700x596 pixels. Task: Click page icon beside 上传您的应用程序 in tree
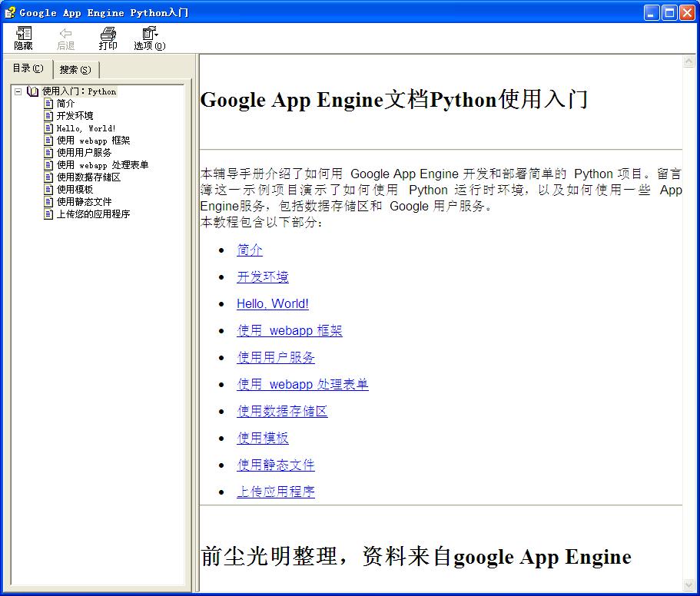49,214
